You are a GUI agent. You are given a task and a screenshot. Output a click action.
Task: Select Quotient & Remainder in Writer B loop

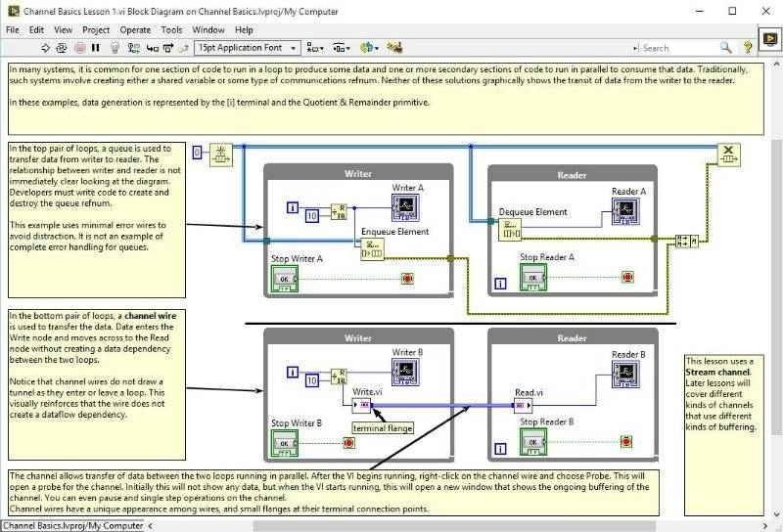pyautogui.click(x=339, y=377)
